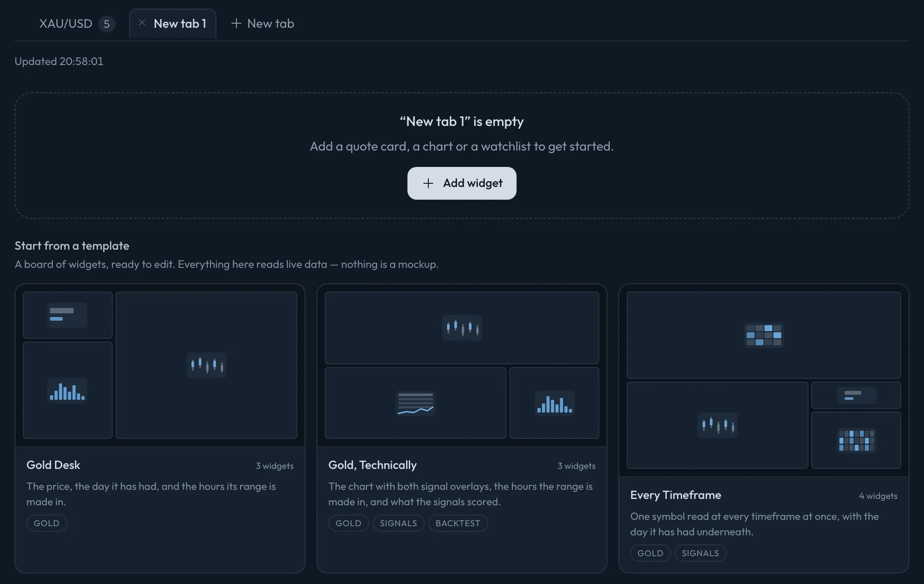924x584 pixels.
Task: Click the "New tab 1" is empty heading
Action: coord(462,121)
